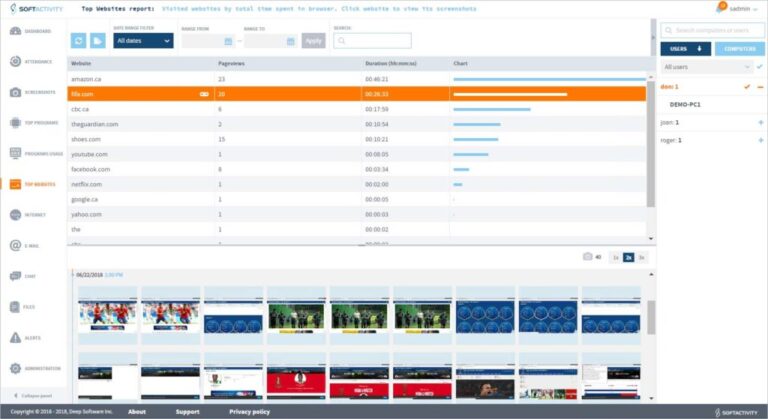Viewport: 768px width, 419px height.
Task: Toggle the All users checkmark
Action: click(760, 67)
